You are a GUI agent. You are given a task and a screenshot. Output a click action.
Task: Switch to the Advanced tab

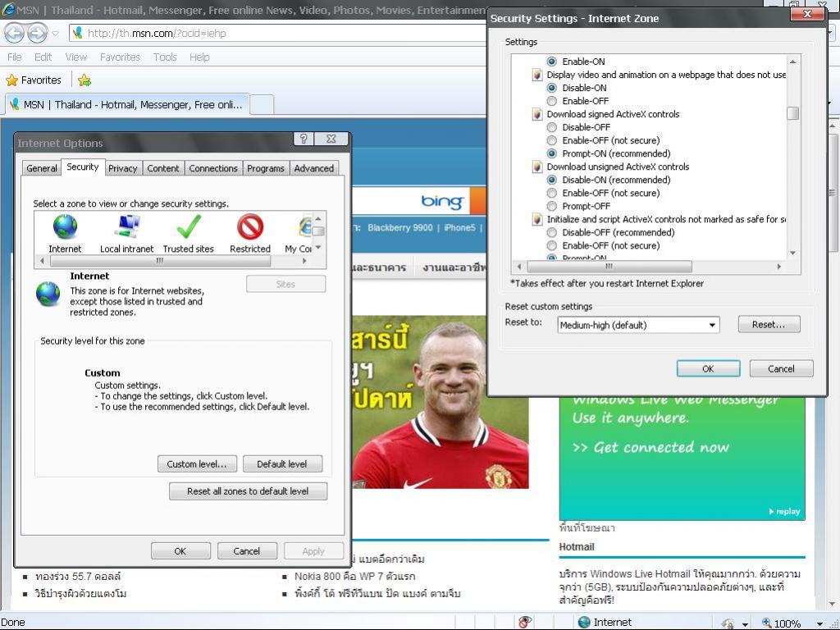pos(314,168)
